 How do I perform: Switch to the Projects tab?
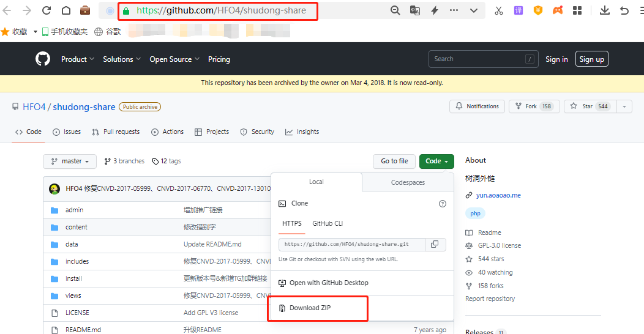(212, 132)
